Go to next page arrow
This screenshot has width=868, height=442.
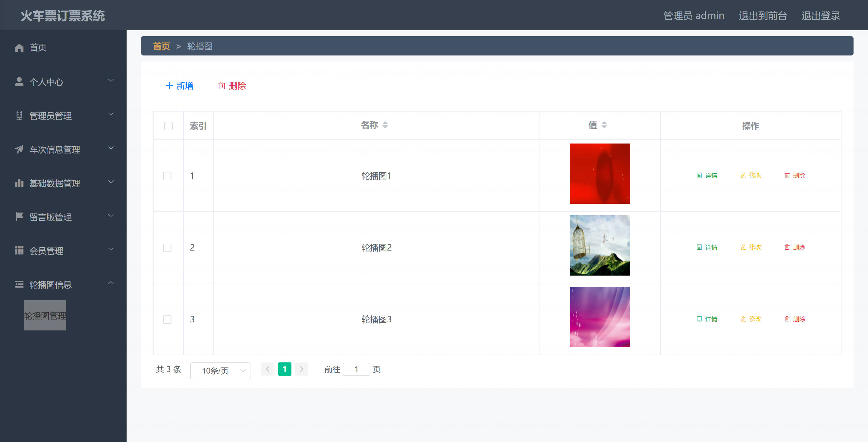(x=302, y=369)
